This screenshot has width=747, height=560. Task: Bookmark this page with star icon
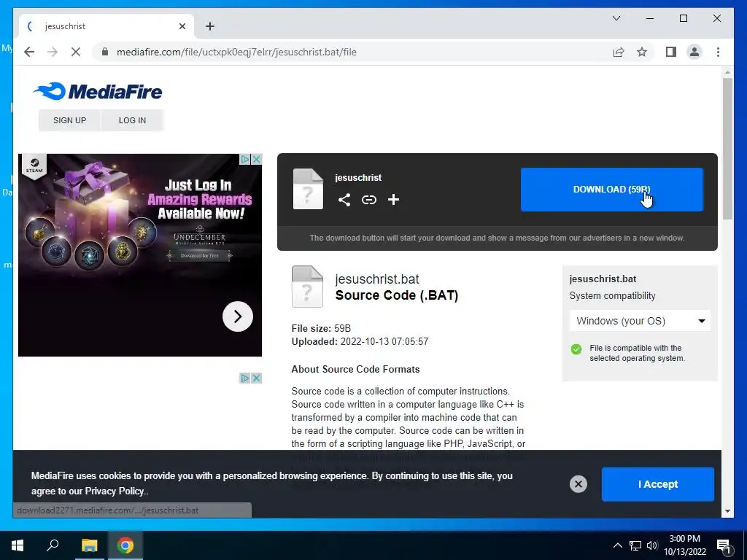click(x=642, y=52)
